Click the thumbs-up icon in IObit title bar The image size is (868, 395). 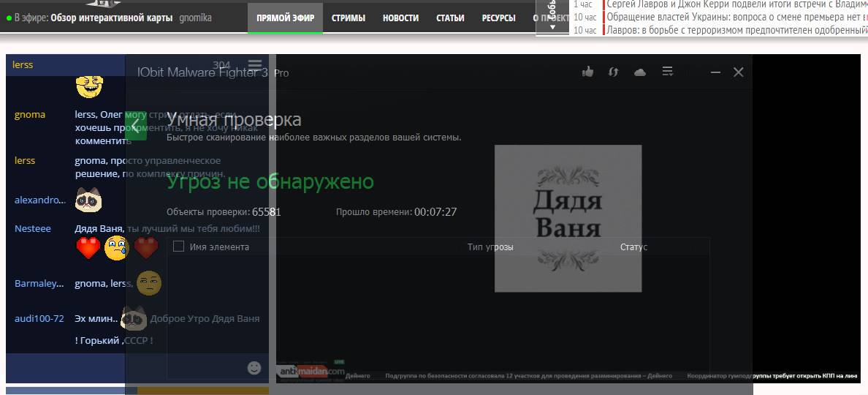tap(588, 72)
